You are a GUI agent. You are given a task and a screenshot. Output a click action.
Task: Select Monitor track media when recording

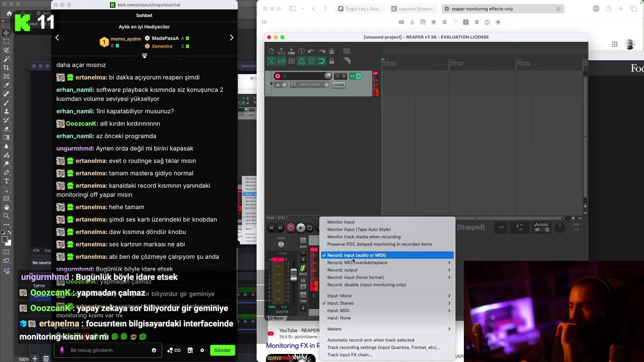pyautogui.click(x=364, y=237)
